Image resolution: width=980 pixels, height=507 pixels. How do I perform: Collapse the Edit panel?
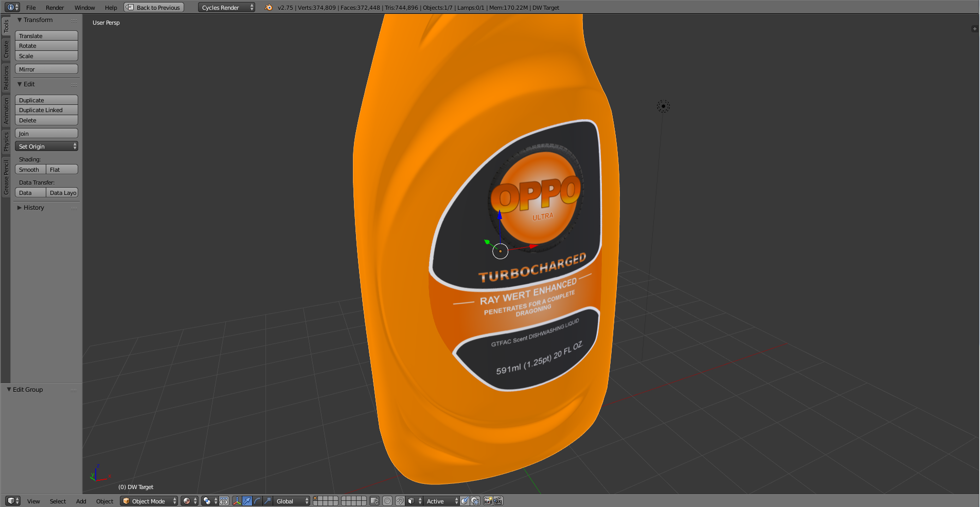point(20,84)
